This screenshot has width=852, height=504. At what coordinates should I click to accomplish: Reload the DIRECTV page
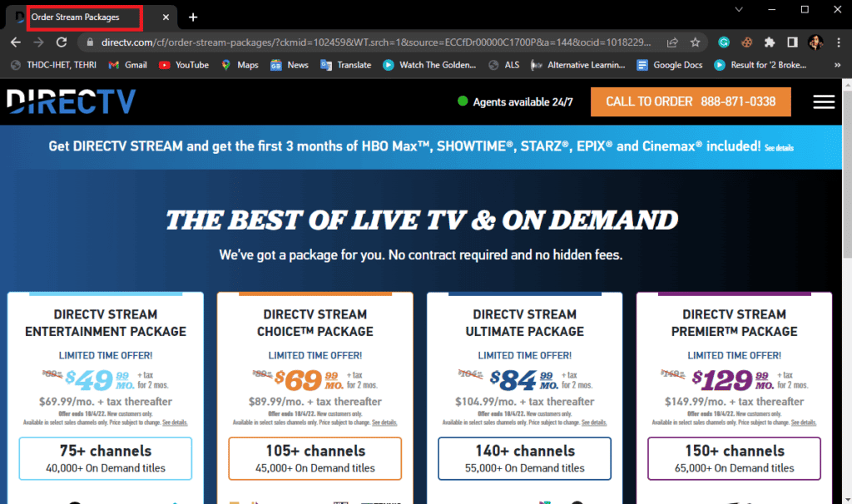tap(61, 42)
